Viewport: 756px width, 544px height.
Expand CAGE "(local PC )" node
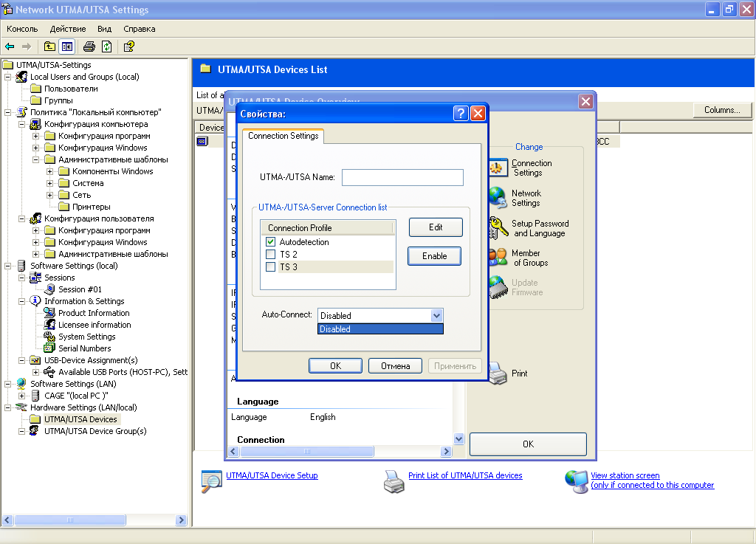click(x=21, y=396)
